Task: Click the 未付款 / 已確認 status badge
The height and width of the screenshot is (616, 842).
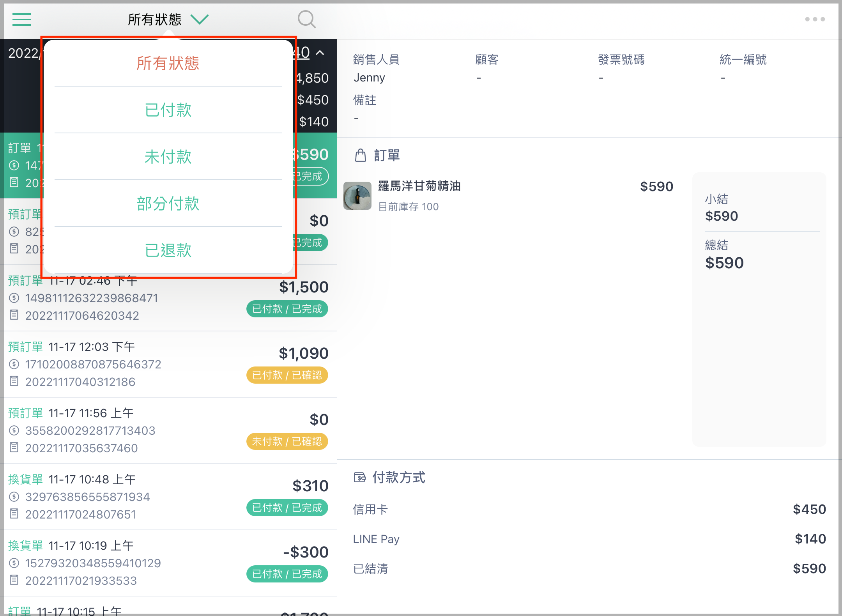Action: pyautogui.click(x=287, y=441)
